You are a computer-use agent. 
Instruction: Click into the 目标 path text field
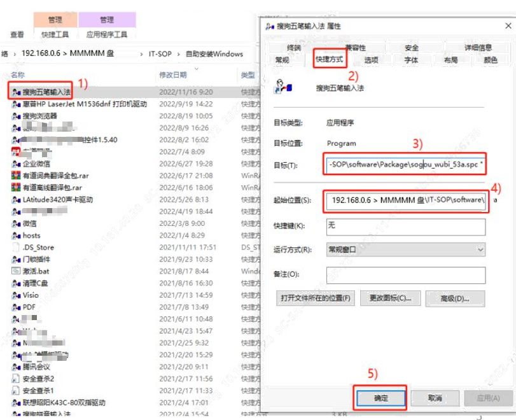[x=405, y=165]
